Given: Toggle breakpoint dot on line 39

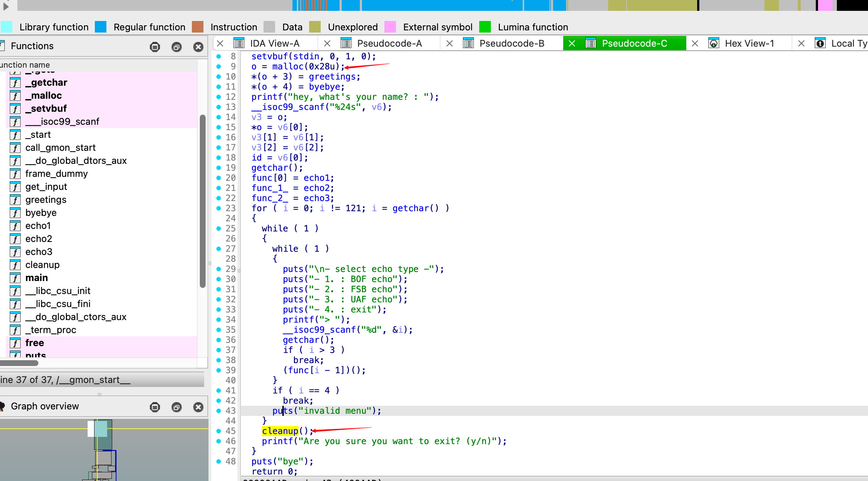Looking at the screenshot, I should point(219,370).
